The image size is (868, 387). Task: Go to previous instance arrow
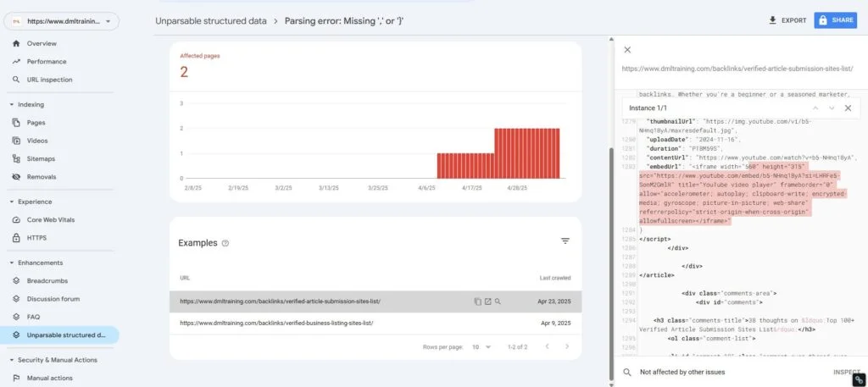tap(815, 108)
